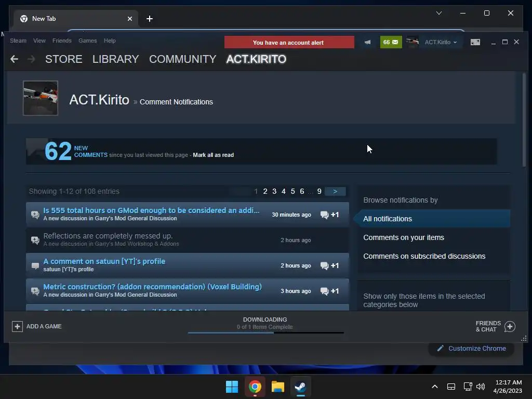Click +1 comment bubble on Metric construction row
Viewport: 532px width, 399px height.
tap(329, 291)
